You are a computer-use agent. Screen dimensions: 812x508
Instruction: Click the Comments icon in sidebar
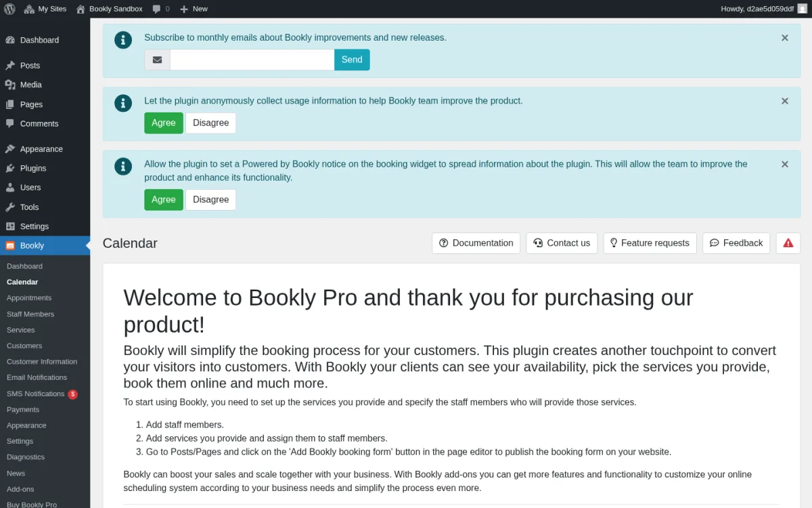click(x=10, y=123)
